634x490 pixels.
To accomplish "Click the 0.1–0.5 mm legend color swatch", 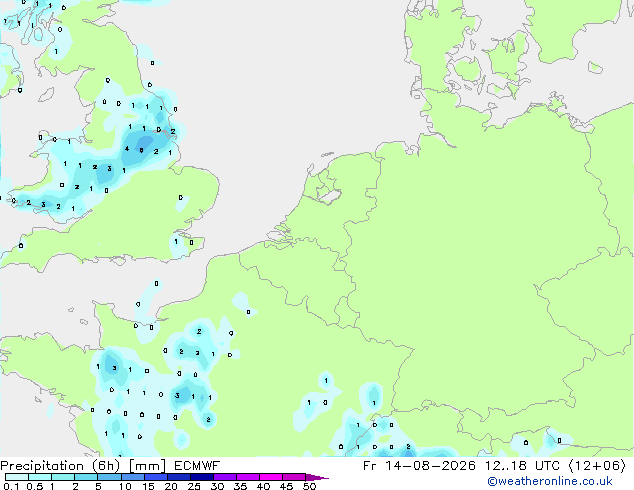I will click(17, 477).
